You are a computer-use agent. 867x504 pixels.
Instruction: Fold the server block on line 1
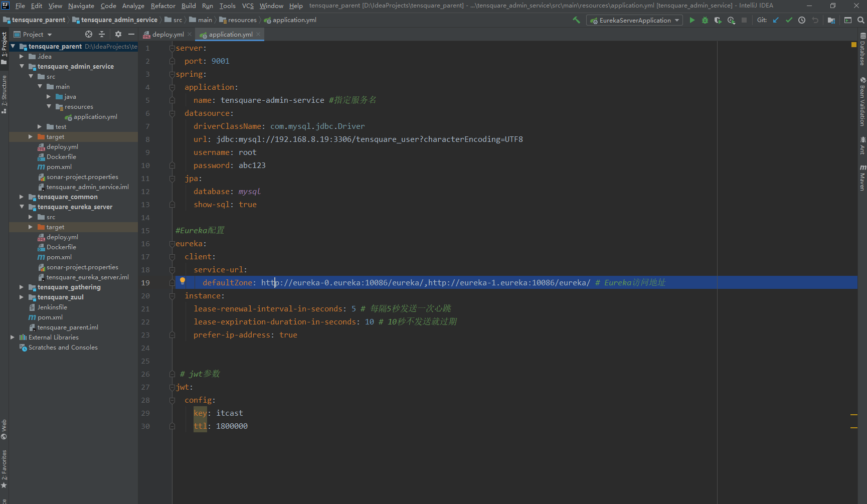point(172,48)
